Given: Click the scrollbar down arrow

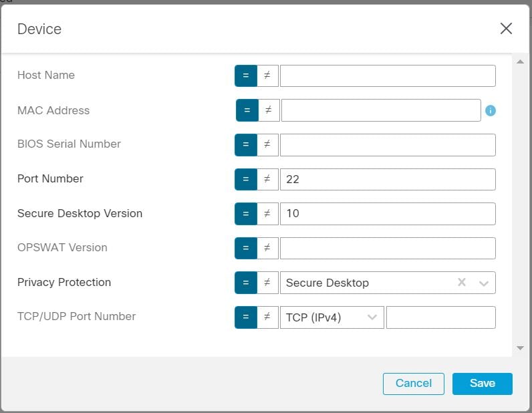Looking at the screenshot, I should click(520, 348).
